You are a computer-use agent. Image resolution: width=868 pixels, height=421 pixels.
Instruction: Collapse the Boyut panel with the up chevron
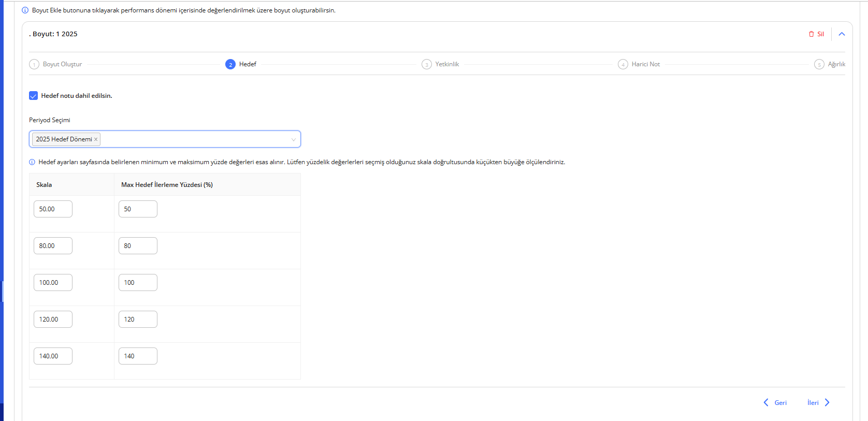pyautogui.click(x=842, y=34)
